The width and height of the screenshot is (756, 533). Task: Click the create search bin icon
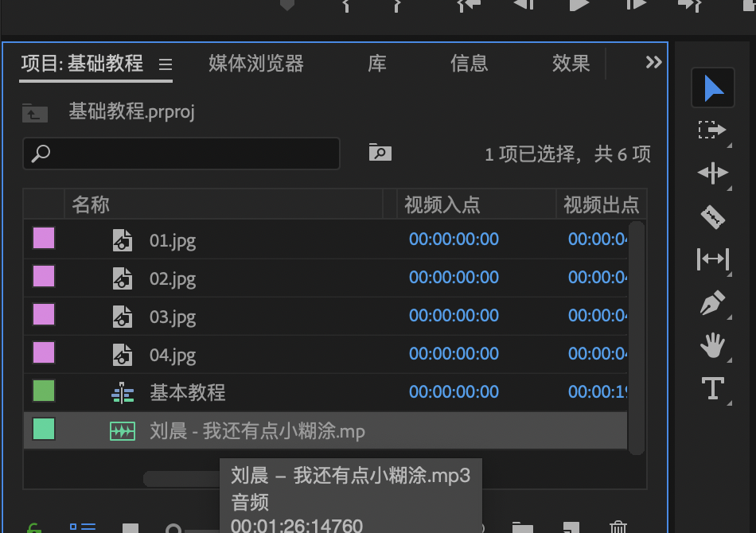click(x=380, y=153)
